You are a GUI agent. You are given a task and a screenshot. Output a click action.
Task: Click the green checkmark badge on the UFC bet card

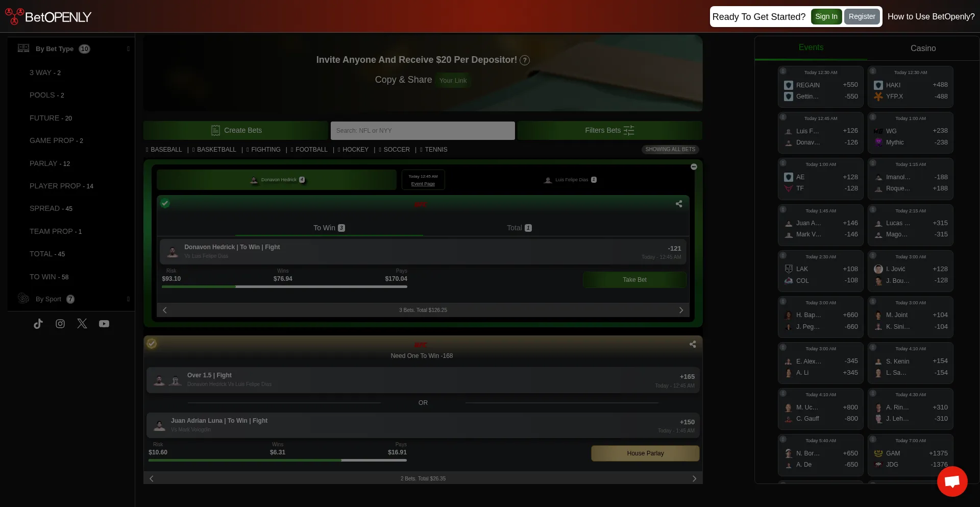(165, 203)
